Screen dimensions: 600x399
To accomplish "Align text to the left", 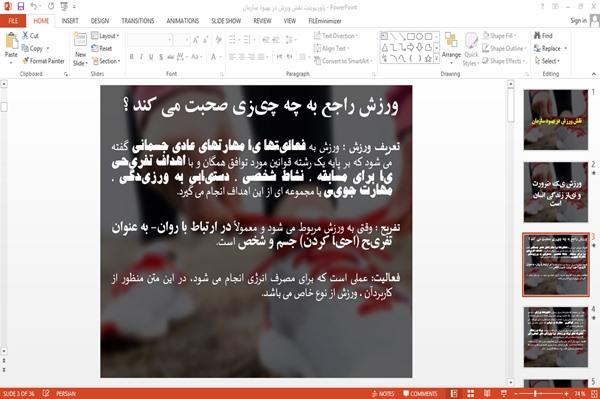I will click(232, 57).
